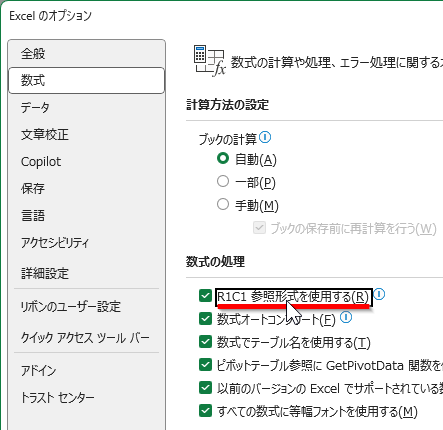The height and width of the screenshot is (430, 443).
Task: Select the トラスト センター category
Action: 86,397
